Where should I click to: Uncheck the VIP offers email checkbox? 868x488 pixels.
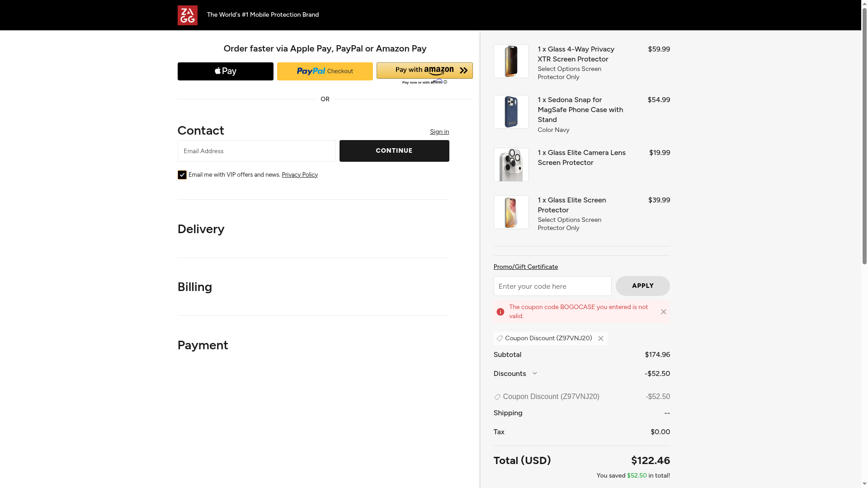click(182, 175)
